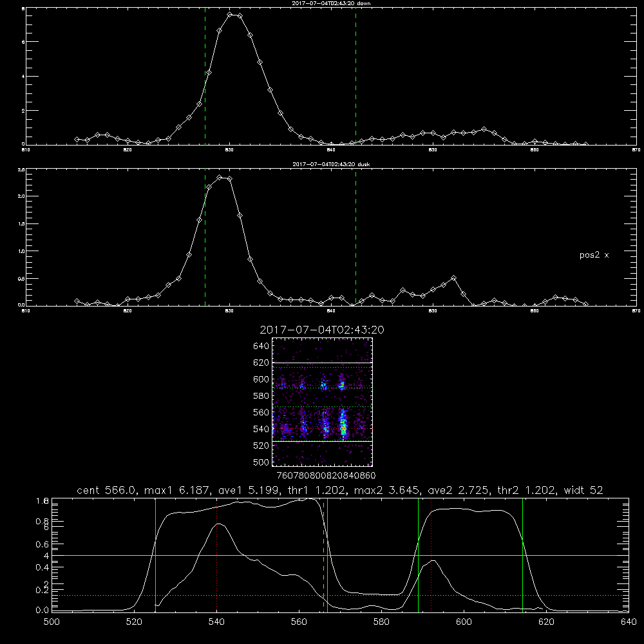Click the left green dashed line in dusk plot
644x644 pixels.
click(x=205, y=237)
